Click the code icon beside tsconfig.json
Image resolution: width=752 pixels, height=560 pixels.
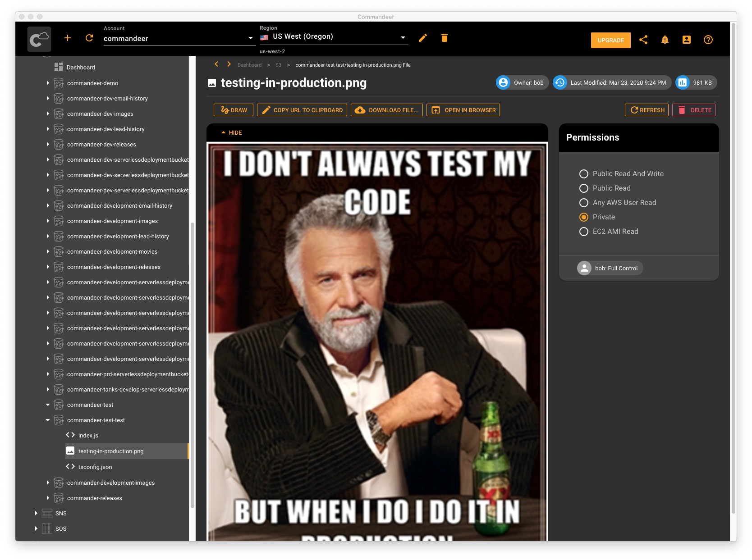click(x=70, y=467)
